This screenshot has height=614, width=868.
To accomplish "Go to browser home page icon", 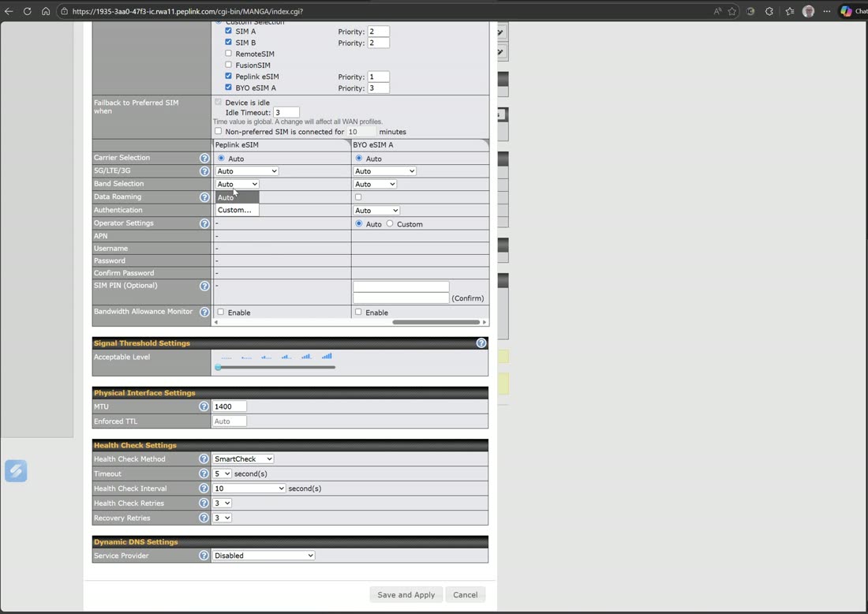I will (x=46, y=11).
